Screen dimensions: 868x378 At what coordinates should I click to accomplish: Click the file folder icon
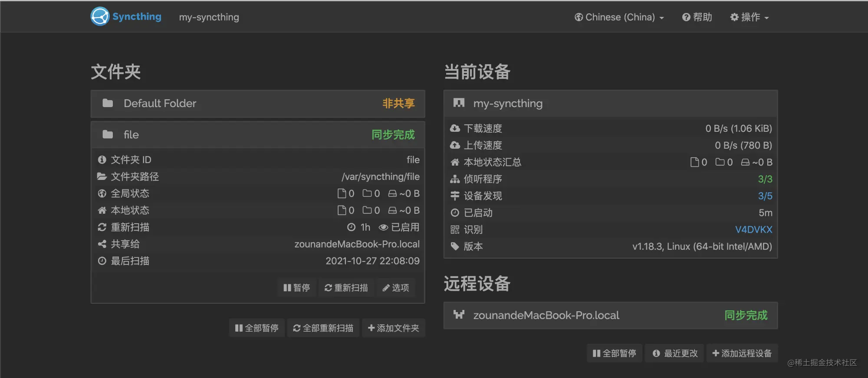coord(108,134)
